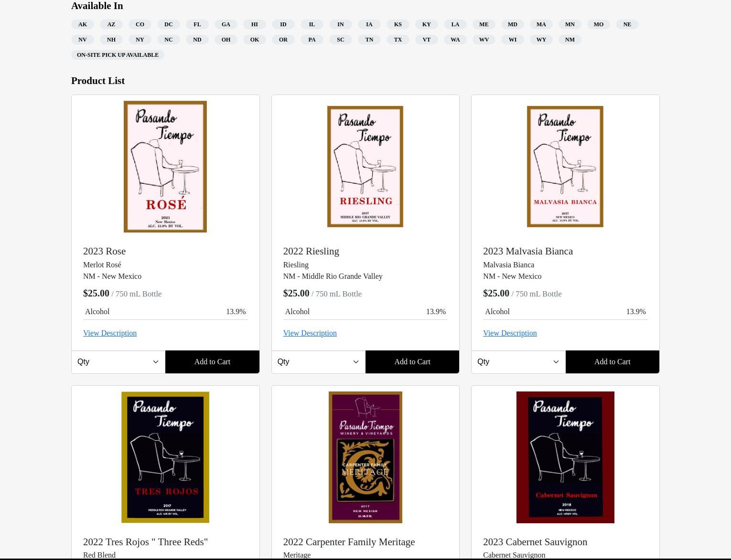This screenshot has height=560, width=731.
Task: Click the NM state badge
Action: tap(570, 40)
